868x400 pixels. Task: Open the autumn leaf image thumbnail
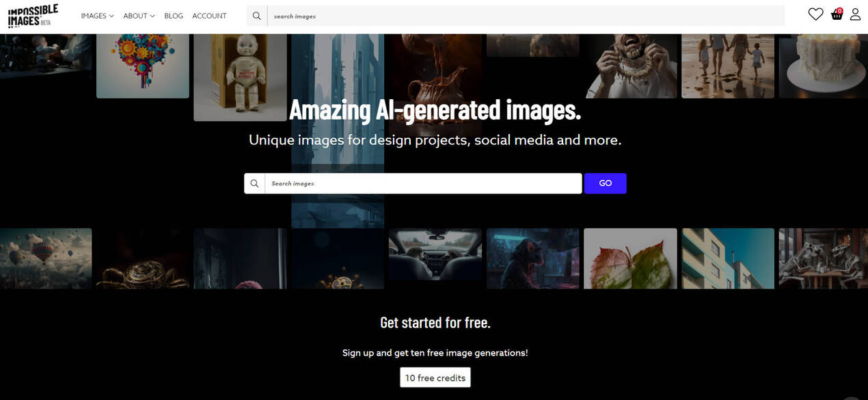point(630,258)
